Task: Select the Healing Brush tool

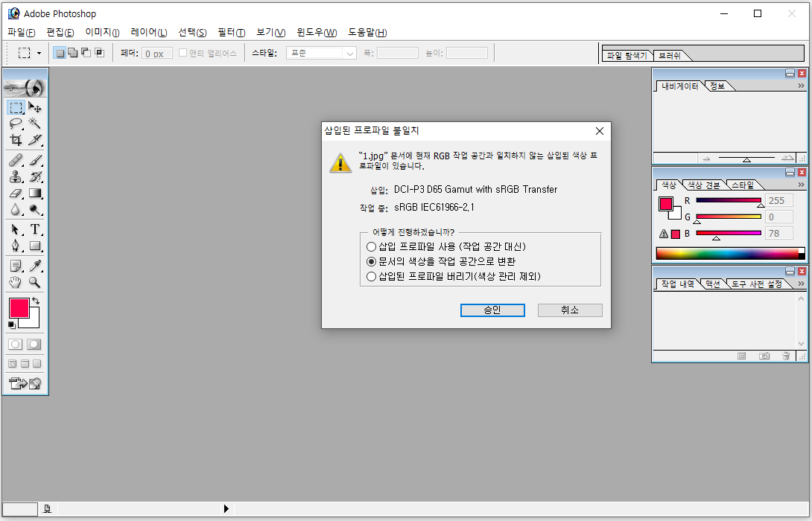Action: (16, 160)
